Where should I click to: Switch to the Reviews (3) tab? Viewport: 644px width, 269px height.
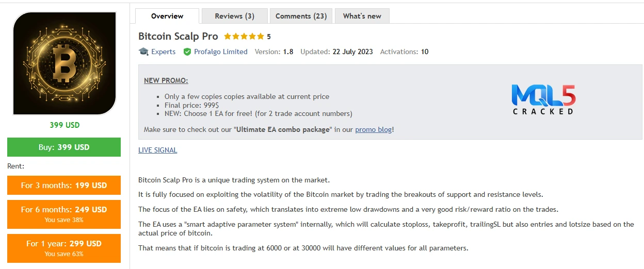[x=235, y=16]
